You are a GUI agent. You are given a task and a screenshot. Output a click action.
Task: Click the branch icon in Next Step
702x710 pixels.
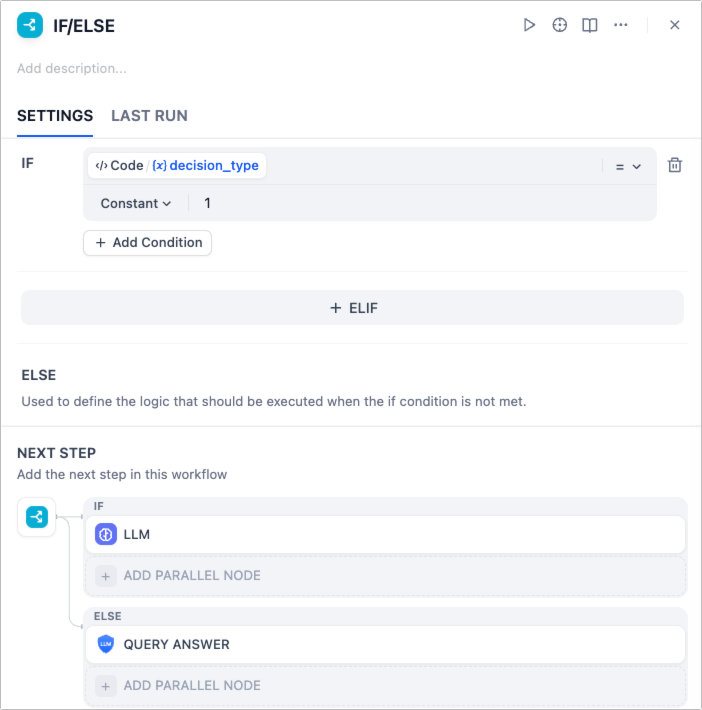(x=37, y=517)
